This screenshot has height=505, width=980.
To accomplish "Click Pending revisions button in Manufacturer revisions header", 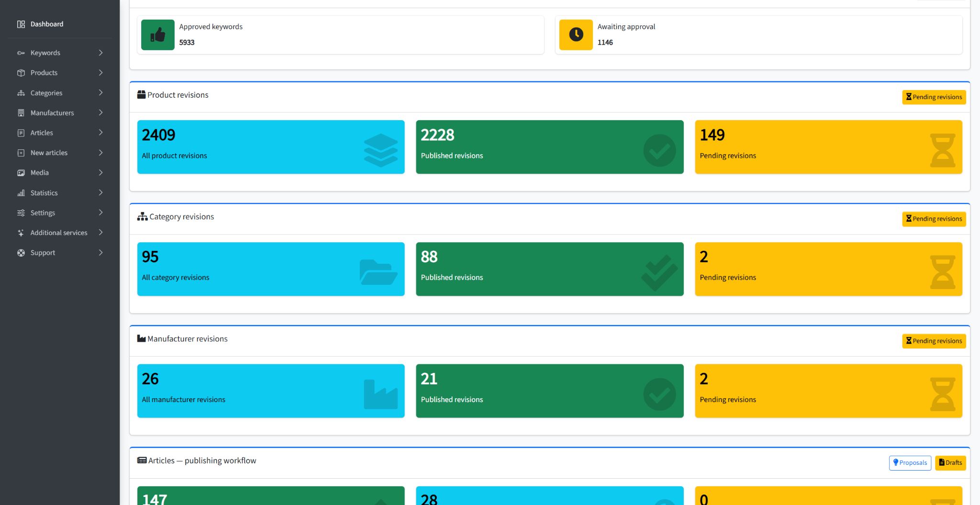I will [x=934, y=341].
